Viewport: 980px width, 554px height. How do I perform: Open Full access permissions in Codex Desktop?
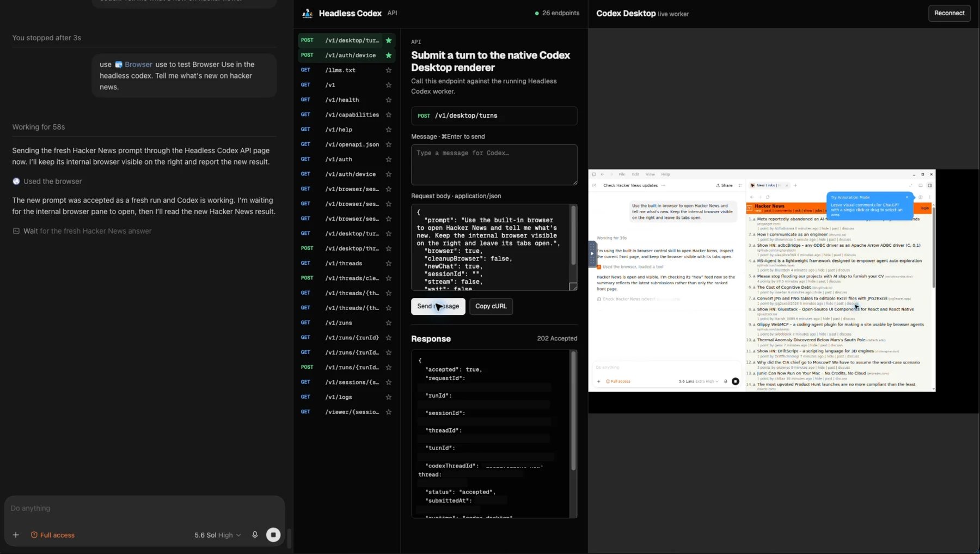pos(618,381)
